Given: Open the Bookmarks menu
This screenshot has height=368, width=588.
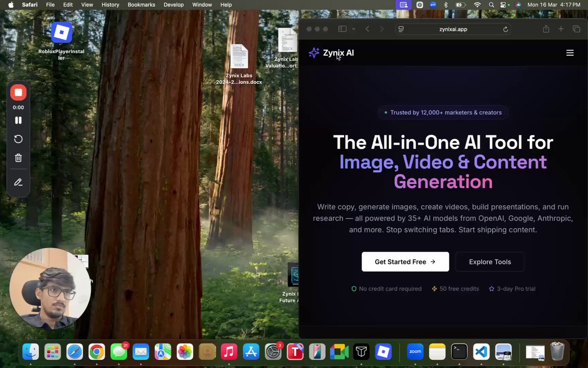Looking at the screenshot, I should point(141,5).
